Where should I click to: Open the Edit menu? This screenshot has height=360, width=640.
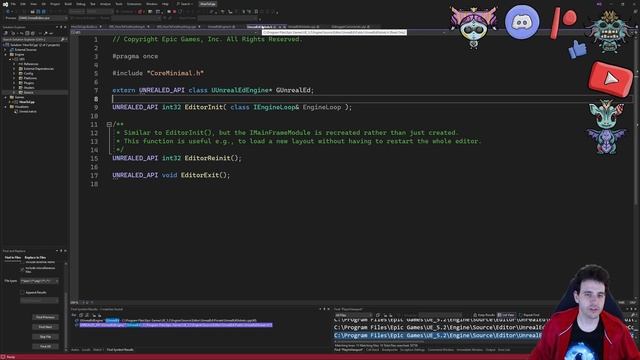[x=23, y=4]
